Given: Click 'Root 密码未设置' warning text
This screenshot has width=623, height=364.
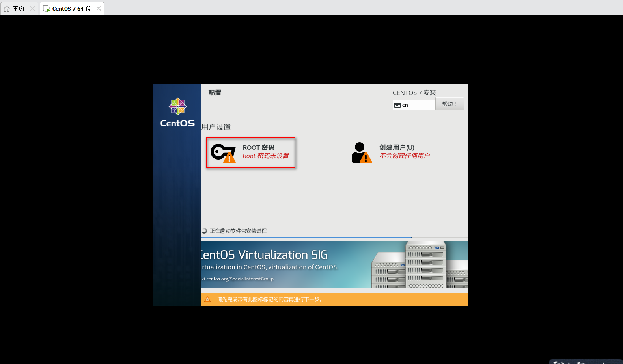Looking at the screenshot, I should (266, 156).
